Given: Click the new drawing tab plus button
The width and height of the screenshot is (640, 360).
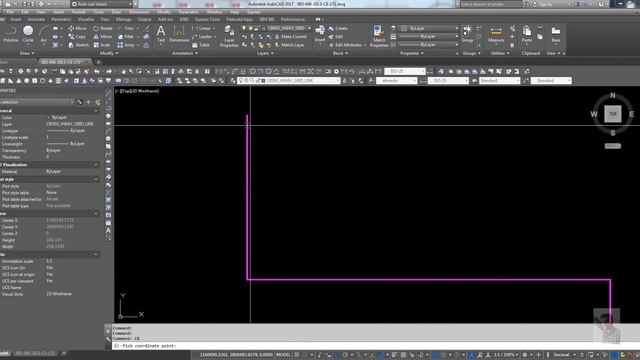Looking at the screenshot, I should pyautogui.click(x=98, y=62).
